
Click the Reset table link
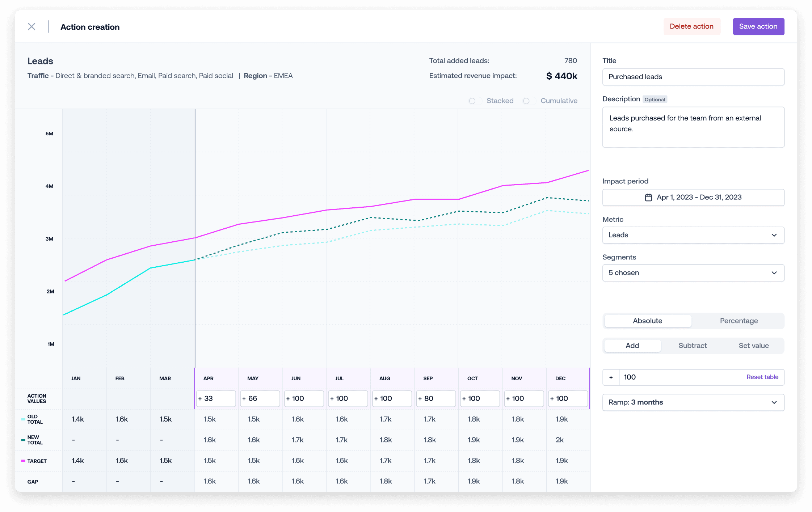click(762, 377)
